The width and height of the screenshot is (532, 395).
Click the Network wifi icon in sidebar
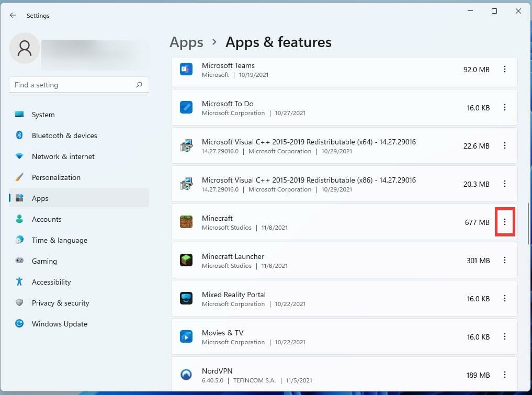pyautogui.click(x=19, y=156)
